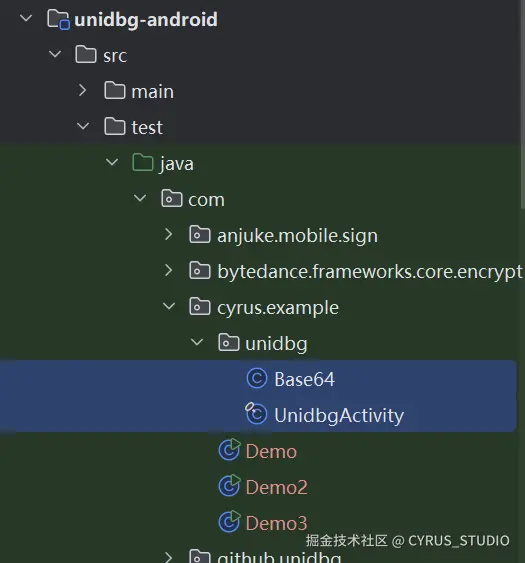Screen dimensions: 525x563
Task: Expand the anjuke.mobile.sign package chevron
Action: point(168,234)
